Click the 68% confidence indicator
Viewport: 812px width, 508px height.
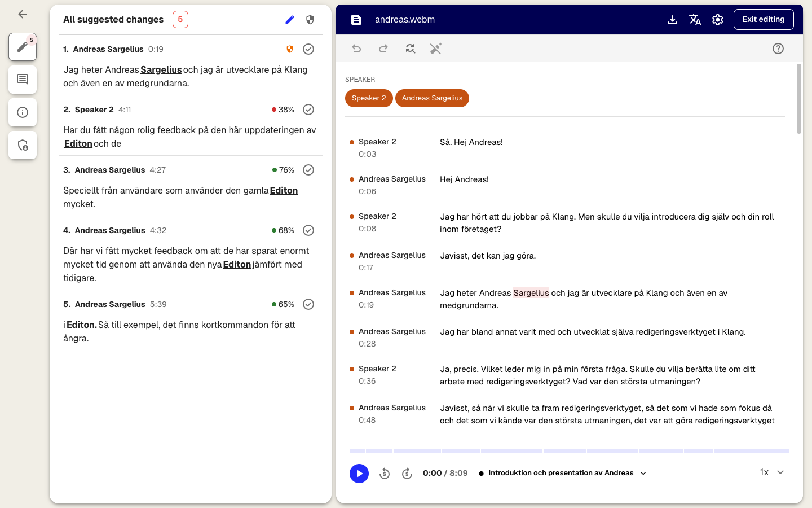pos(283,230)
